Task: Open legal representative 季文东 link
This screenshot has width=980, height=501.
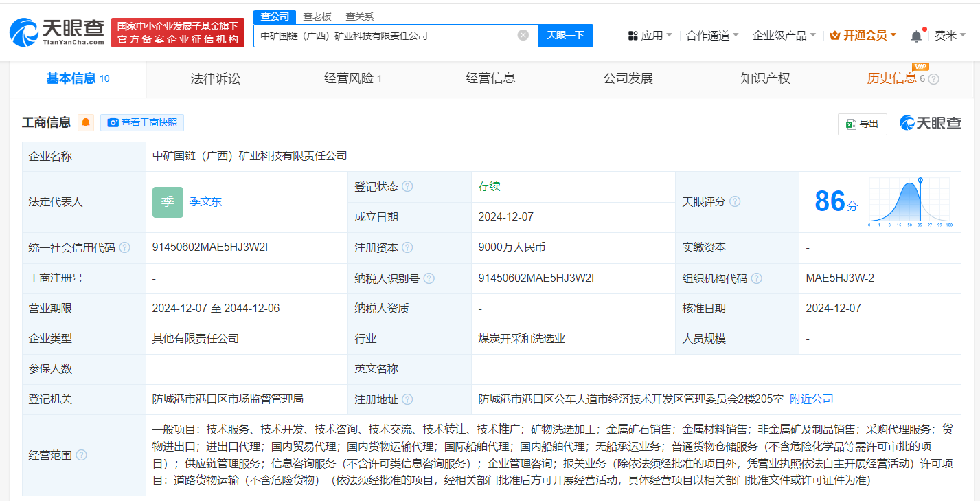Action: (205, 202)
